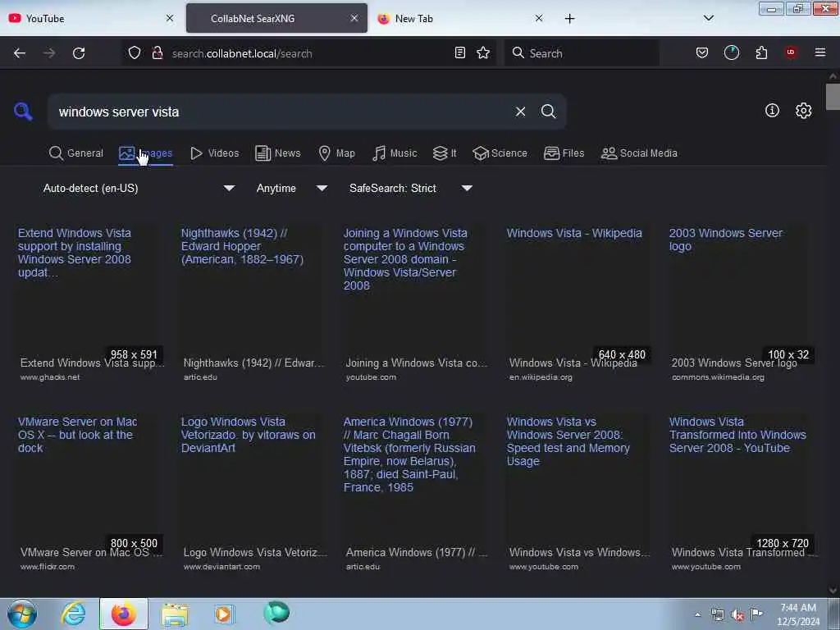This screenshot has width=840, height=630.
Task: Click the search query input field
Action: point(281,112)
